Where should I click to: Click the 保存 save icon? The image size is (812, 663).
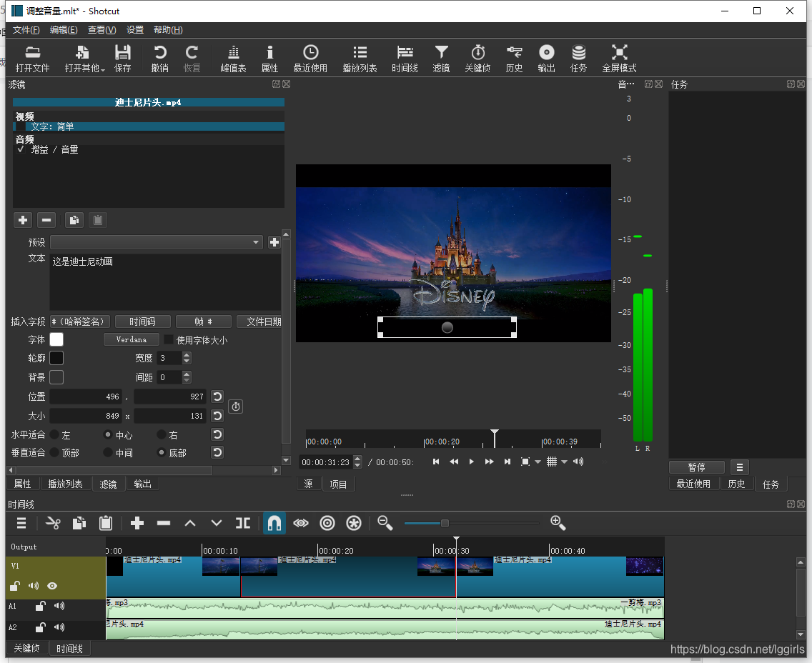pyautogui.click(x=123, y=59)
